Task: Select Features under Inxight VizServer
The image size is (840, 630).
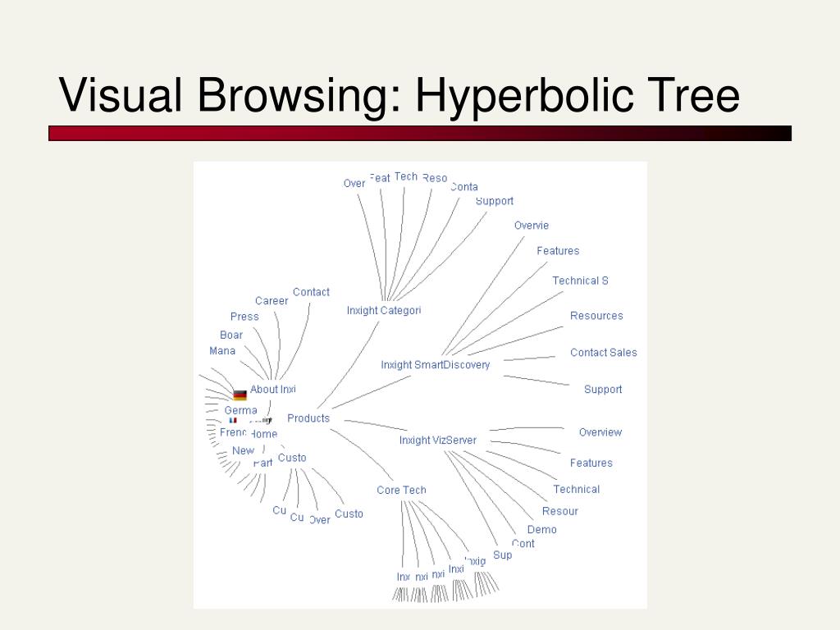Action: coord(591,463)
